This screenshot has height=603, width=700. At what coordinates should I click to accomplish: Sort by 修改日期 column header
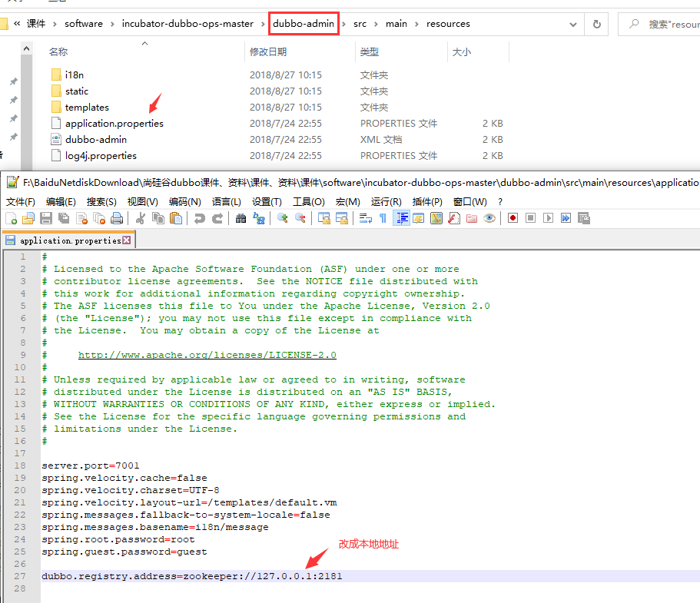[x=268, y=51]
